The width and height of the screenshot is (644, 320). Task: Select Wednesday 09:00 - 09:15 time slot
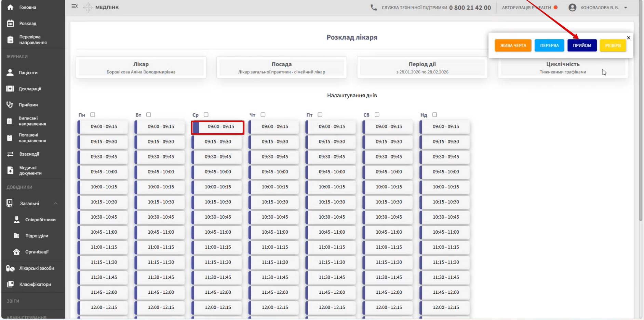click(x=218, y=127)
